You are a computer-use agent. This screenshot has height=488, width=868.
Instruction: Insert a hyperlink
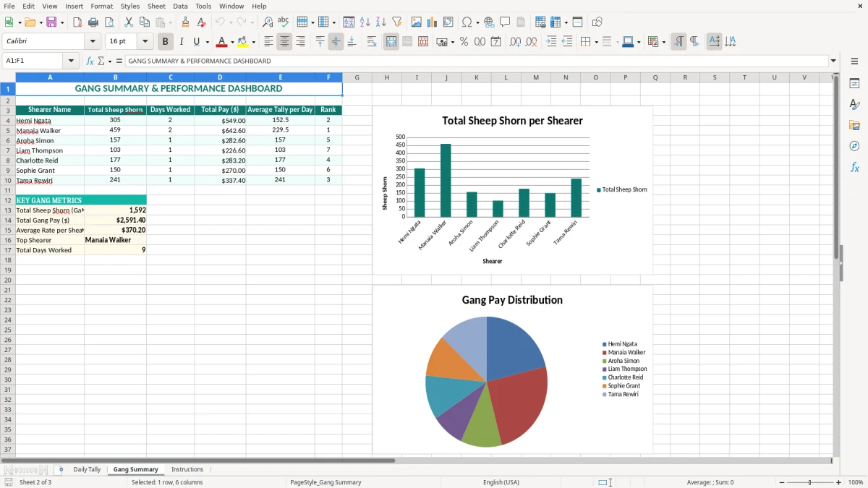pos(489,22)
